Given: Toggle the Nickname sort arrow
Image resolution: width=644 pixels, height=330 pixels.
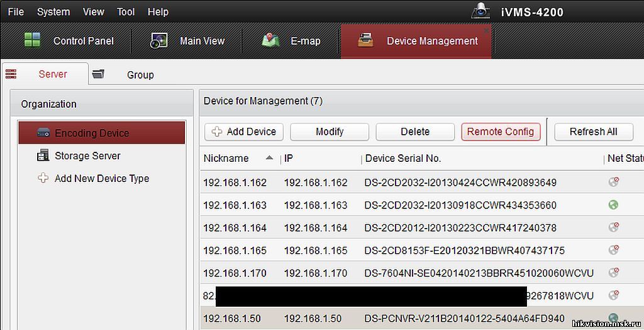Looking at the screenshot, I should coord(269,157).
